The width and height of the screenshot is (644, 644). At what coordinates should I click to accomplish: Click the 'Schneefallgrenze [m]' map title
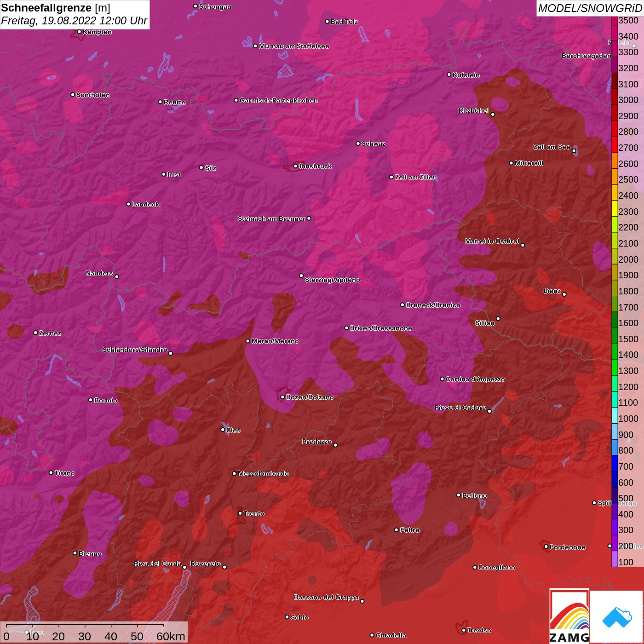pos(56,8)
